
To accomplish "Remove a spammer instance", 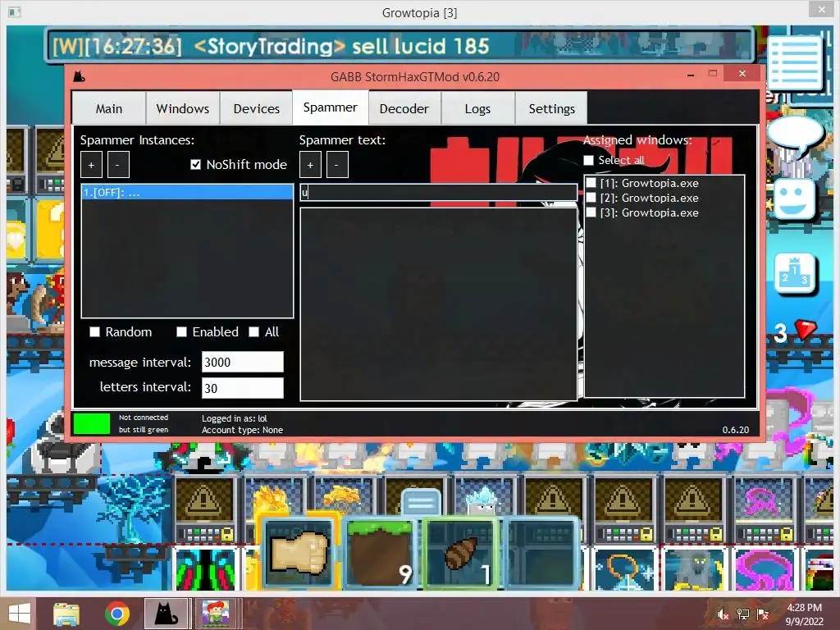I will click(118, 164).
